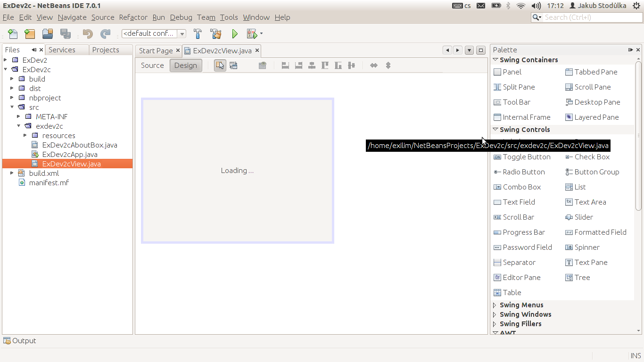Click Center Horizontally alignment icon

click(x=312, y=66)
